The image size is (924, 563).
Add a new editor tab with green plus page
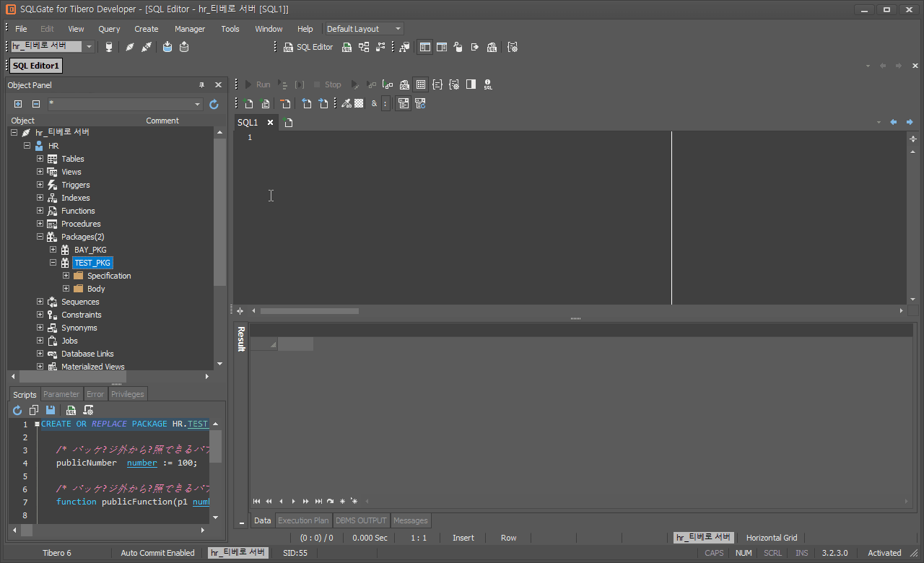(x=248, y=103)
